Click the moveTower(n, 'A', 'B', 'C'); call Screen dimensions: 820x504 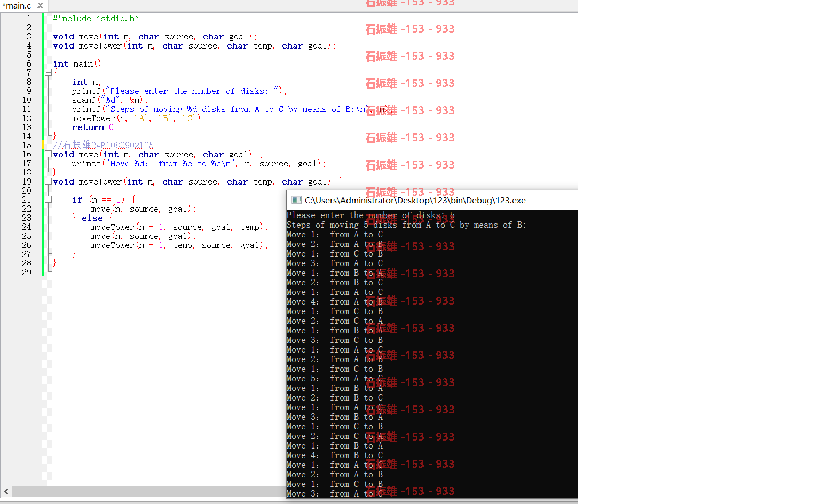pos(139,118)
